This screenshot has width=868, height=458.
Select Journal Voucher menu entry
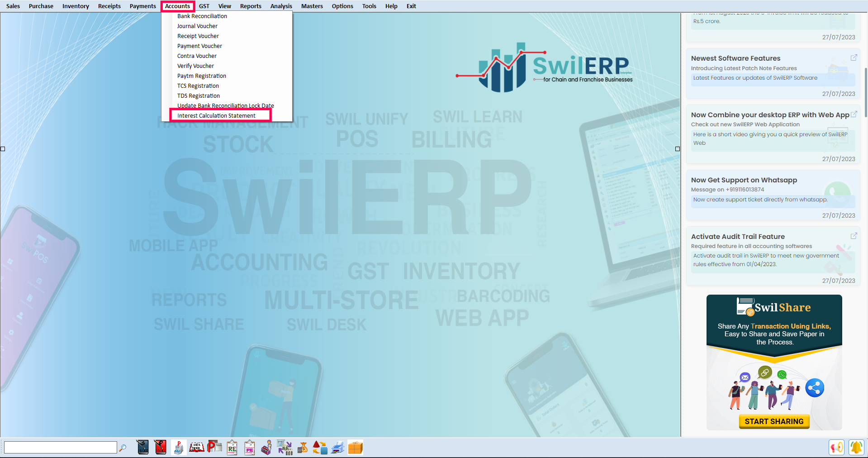pyautogui.click(x=227, y=26)
